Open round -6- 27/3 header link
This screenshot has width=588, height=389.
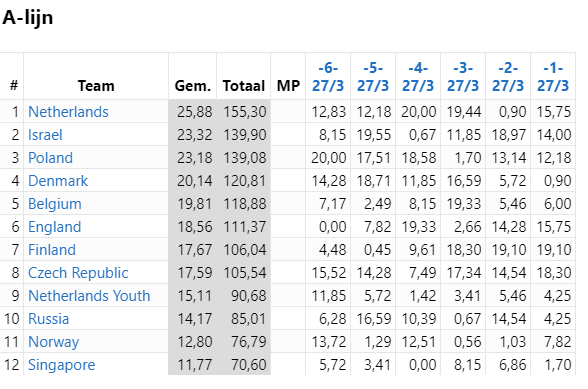click(x=328, y=77)
